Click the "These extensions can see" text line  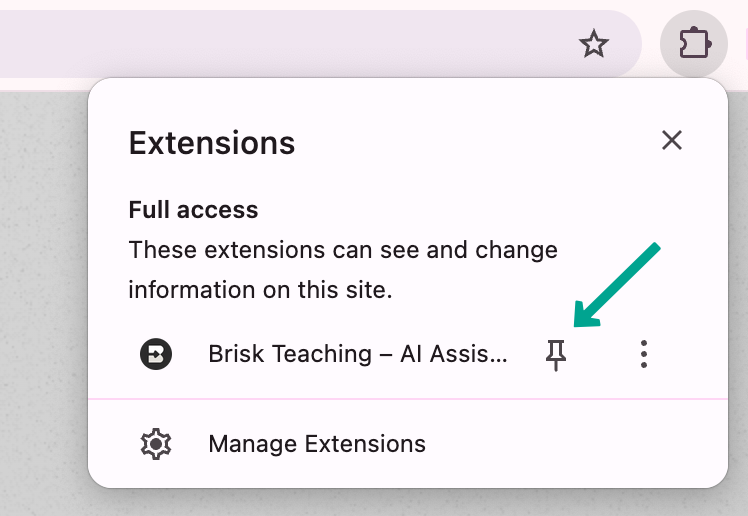pyautogui.click(x=343, y=249)
